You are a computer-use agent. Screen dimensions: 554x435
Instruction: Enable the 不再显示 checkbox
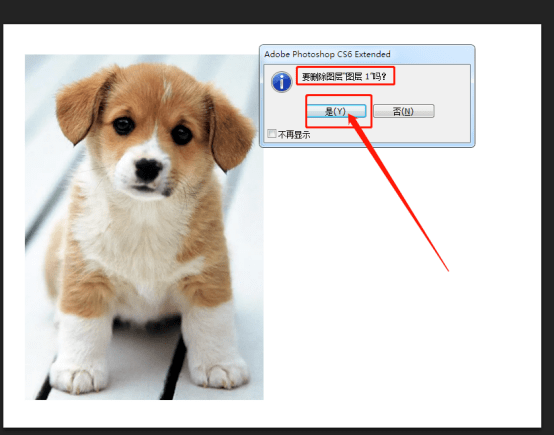point(272,134)
